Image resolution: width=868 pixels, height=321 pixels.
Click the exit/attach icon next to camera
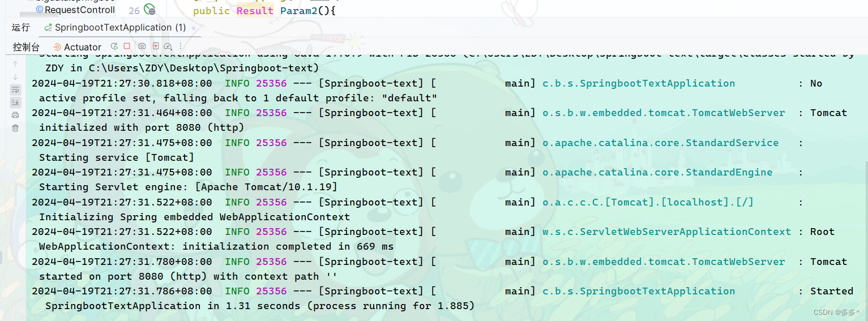click(155, 46)
